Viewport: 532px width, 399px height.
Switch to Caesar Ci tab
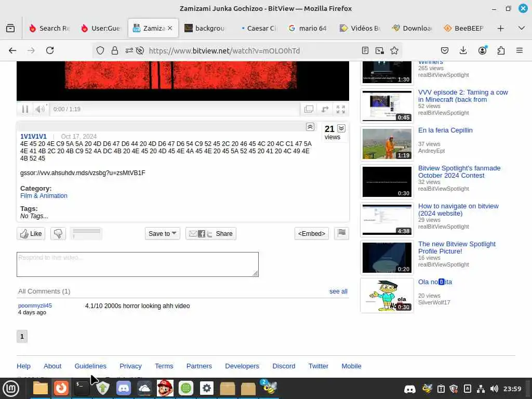259,28
